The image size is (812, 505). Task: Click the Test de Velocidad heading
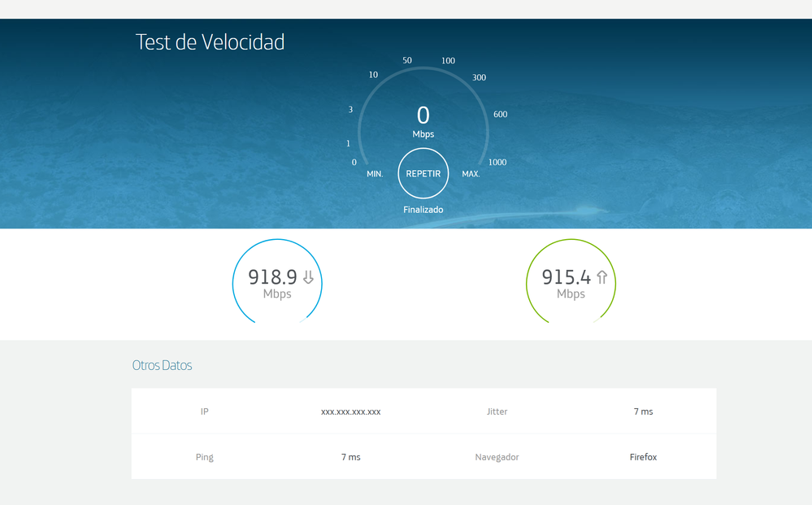210,42
